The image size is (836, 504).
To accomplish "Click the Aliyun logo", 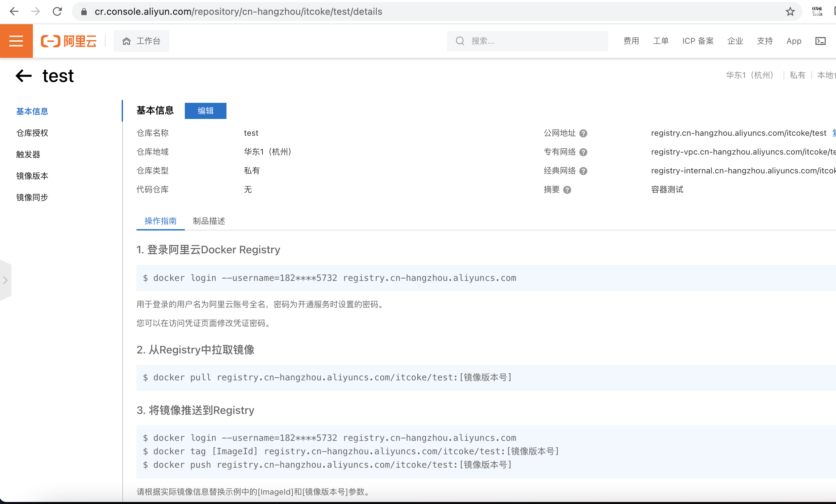I will click(x=69, y=41).
